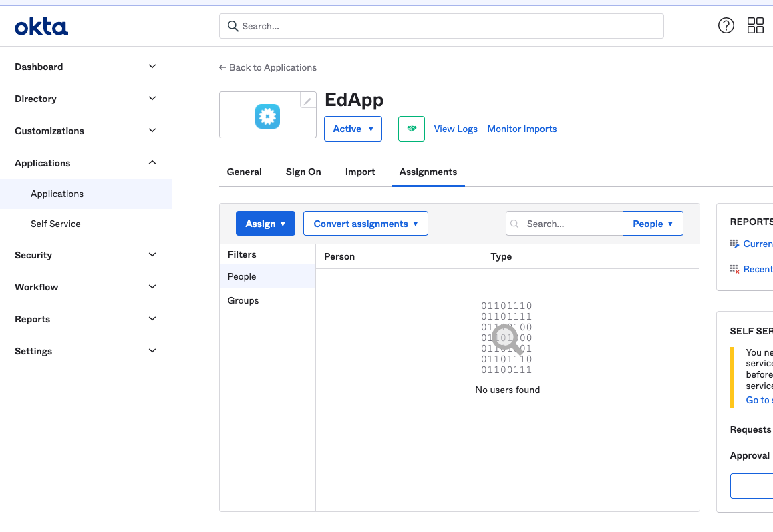The image size is (773, 532).
Task: Open the People search-type dropdown
Action: click(653, 224)
